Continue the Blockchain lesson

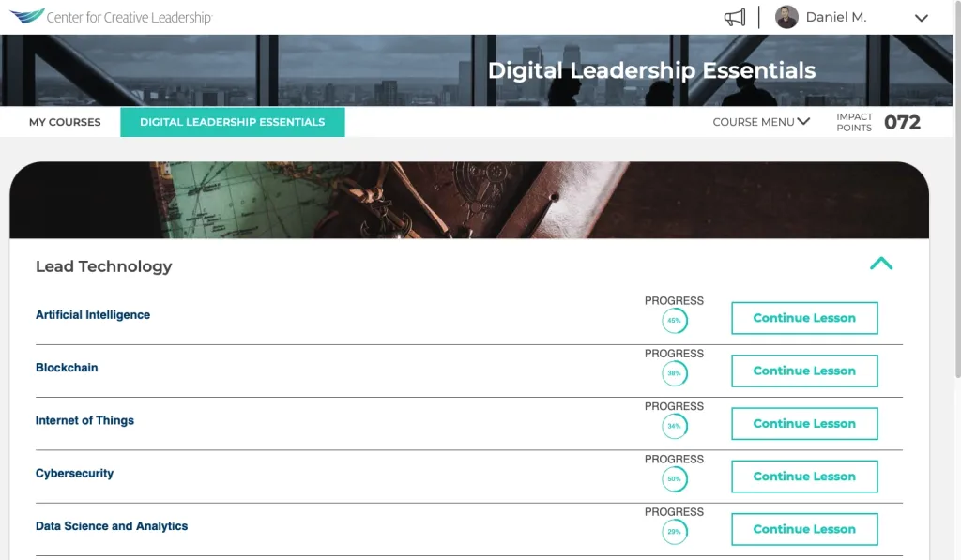(x=804, y=371)
